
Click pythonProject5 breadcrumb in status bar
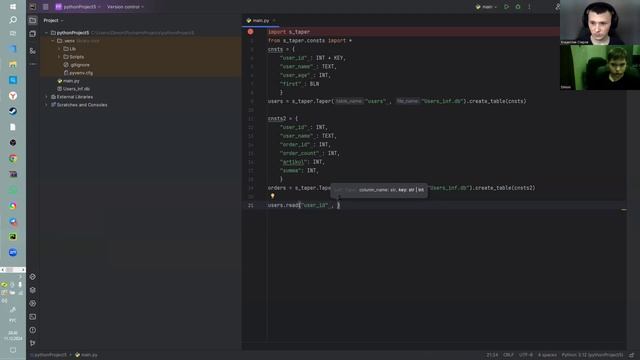[49, 355]
